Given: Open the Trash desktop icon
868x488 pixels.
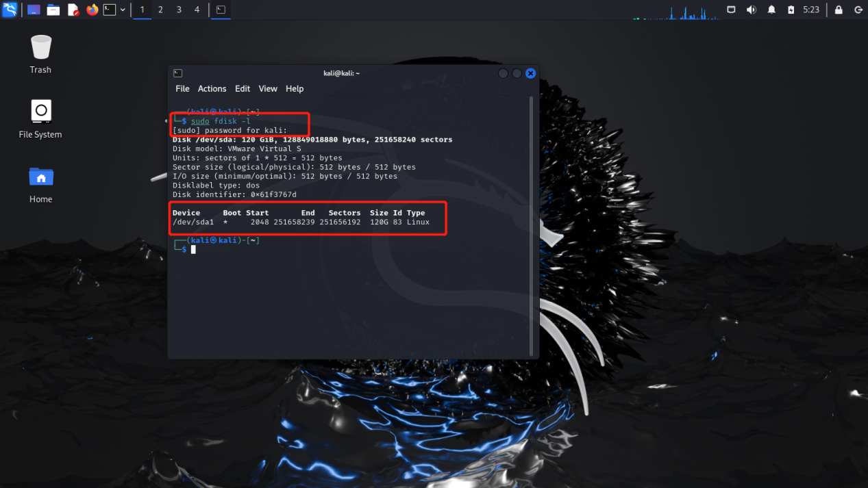Looking at the screenshot, I should [40, 54].
